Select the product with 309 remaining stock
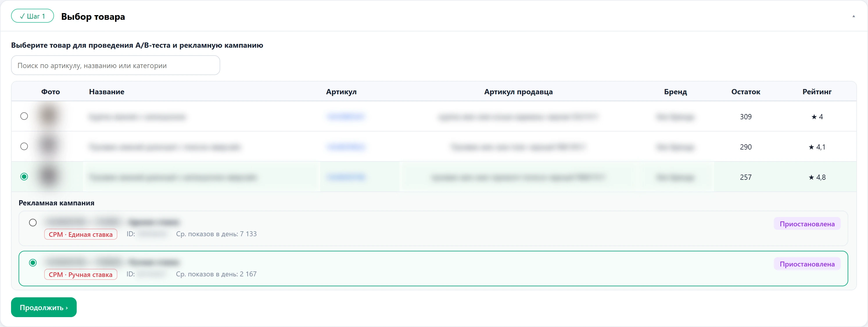Screen dimensions: 868x327 [x=24, y=116]
